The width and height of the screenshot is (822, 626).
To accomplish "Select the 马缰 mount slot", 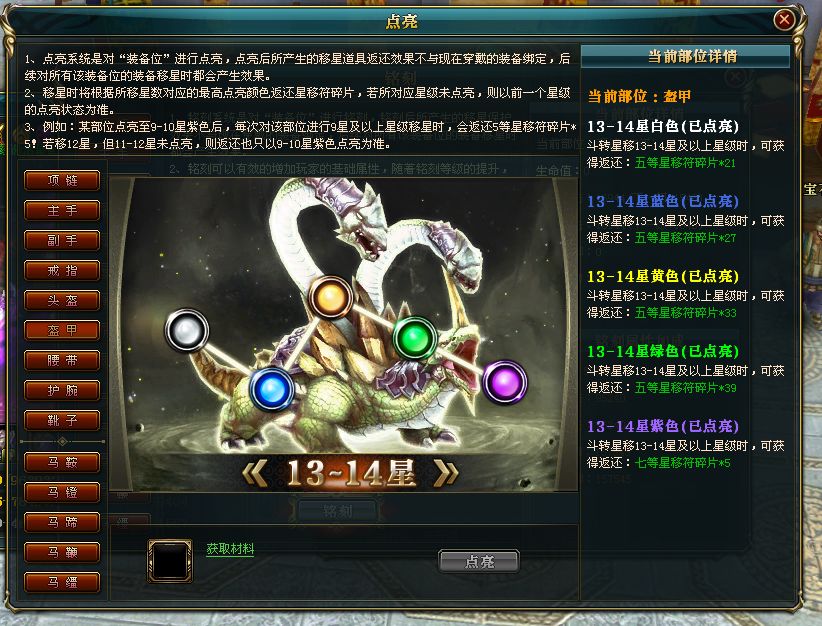I will click(62, 582).
